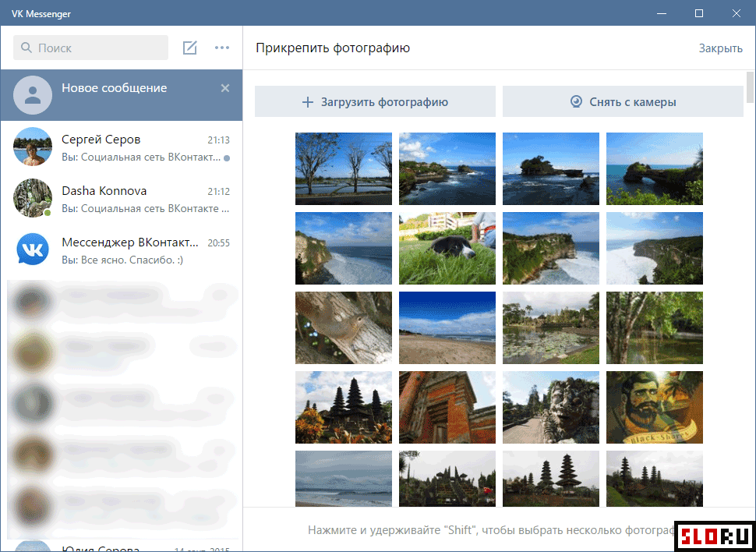
Task: Focus the Поиск search field
Action: pyautogui.click(x=90, y=48)
